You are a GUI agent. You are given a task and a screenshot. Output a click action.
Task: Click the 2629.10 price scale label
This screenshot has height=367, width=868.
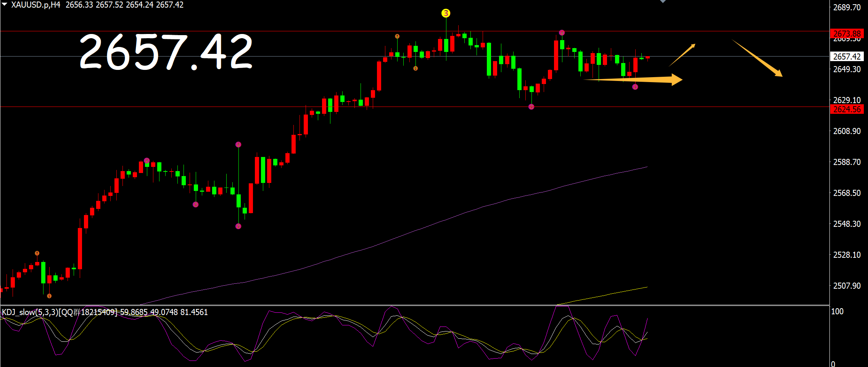tap(847, 100)
